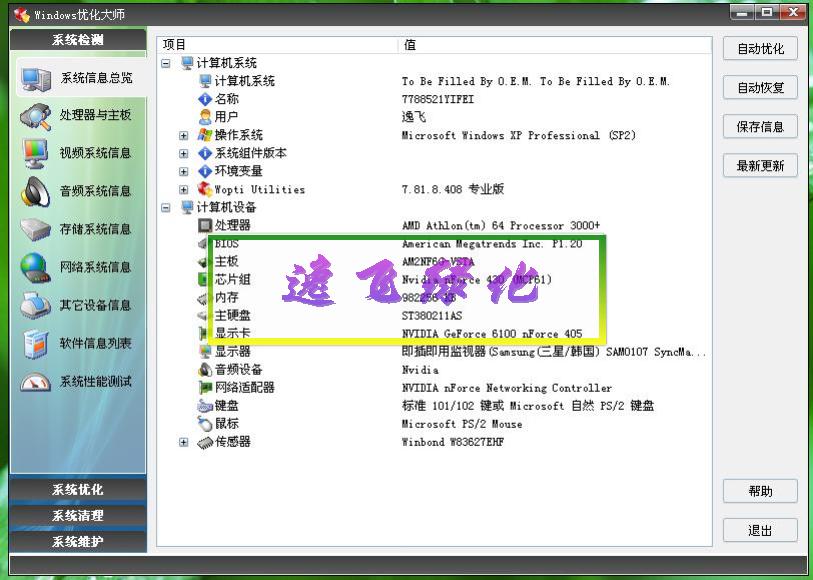Click the info icon beside 环境变量
Screen dimensions: 813x580
tap(205, 171)
